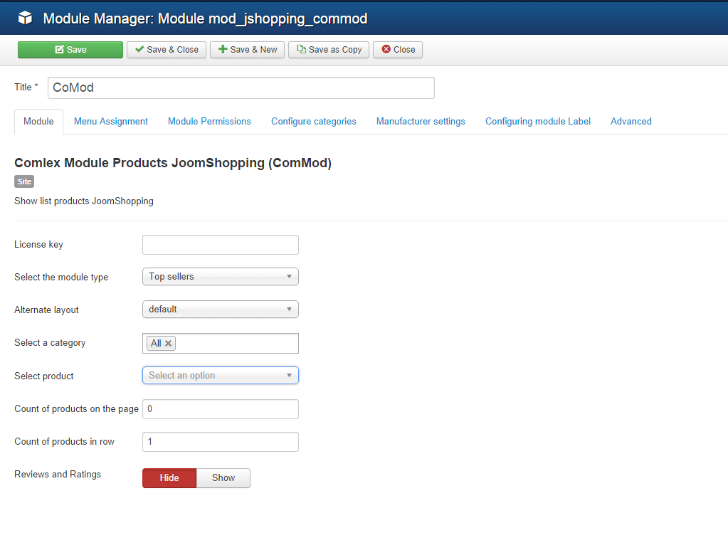Viewport: 728px width, 560px height.
Task: Switch to the Advanced tab
Action: (631, 122)
